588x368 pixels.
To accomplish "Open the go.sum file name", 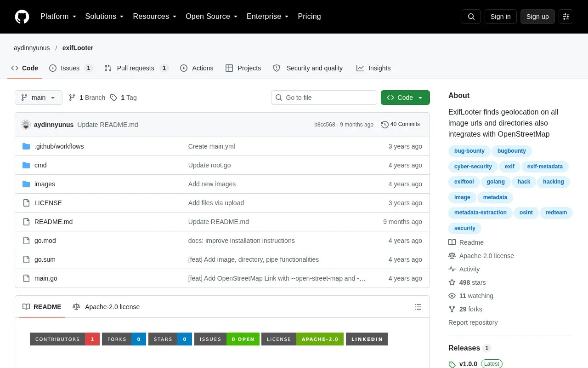I will (45, 259).
